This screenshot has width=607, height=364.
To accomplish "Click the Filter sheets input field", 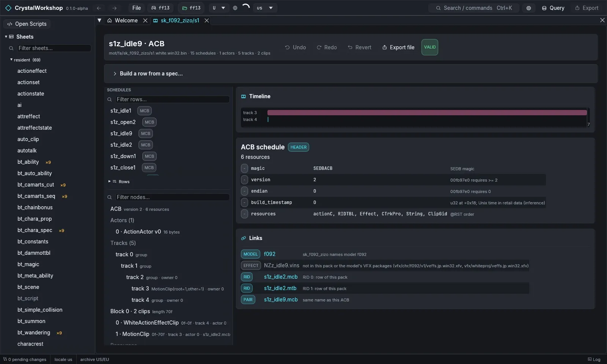I will click(54, 48).
